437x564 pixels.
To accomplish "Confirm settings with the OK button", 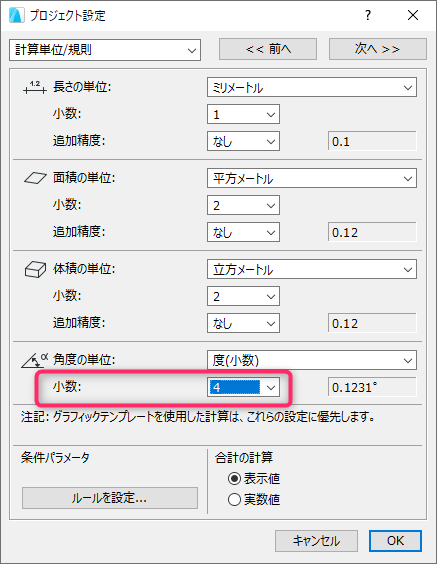I will tap(395, 541).
